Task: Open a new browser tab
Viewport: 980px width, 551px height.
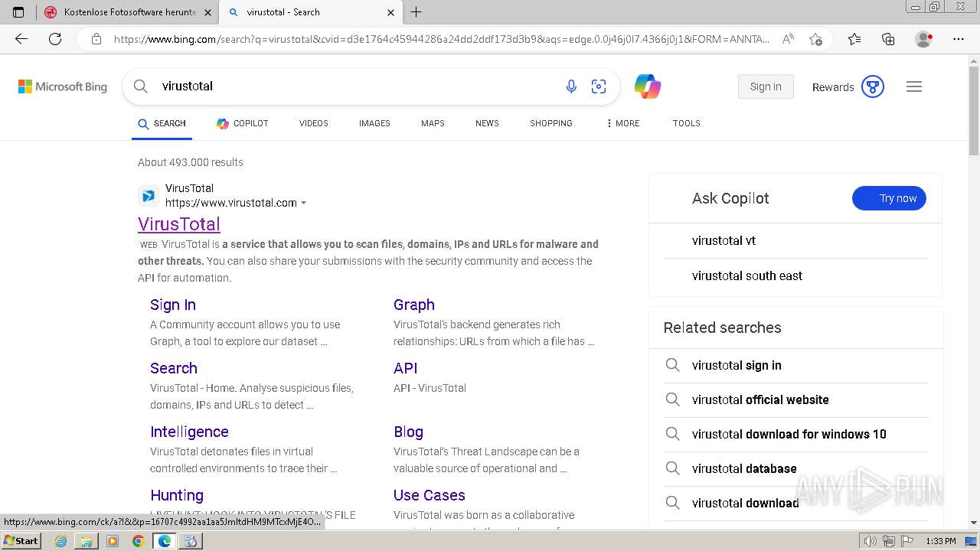Action: (416, 12)
